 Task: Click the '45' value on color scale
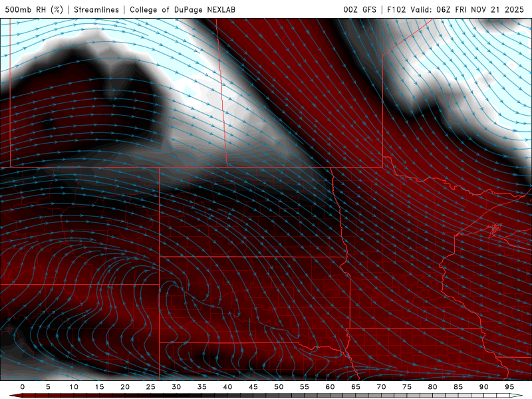tap(253, 387)
